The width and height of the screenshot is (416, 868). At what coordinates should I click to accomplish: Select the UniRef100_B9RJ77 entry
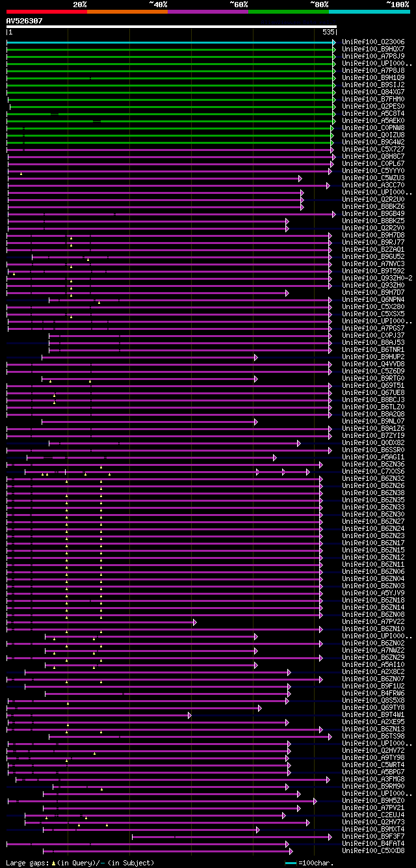pos(372,242)
